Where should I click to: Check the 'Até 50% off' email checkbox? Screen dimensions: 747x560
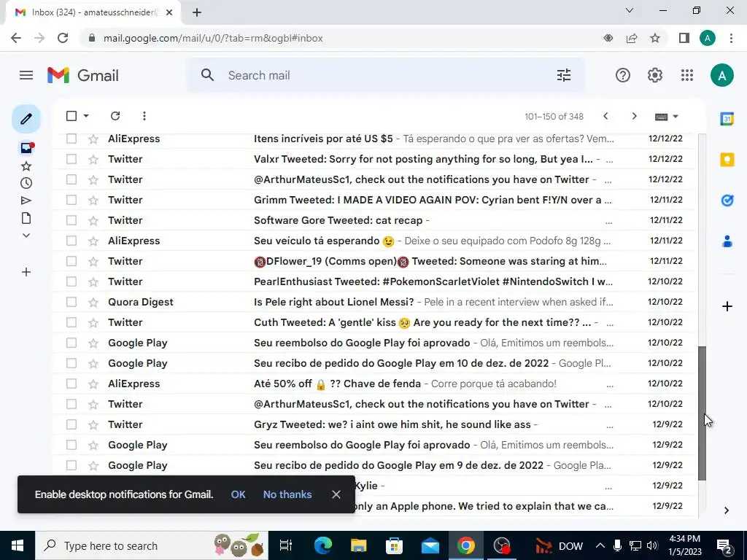(71, 384)
